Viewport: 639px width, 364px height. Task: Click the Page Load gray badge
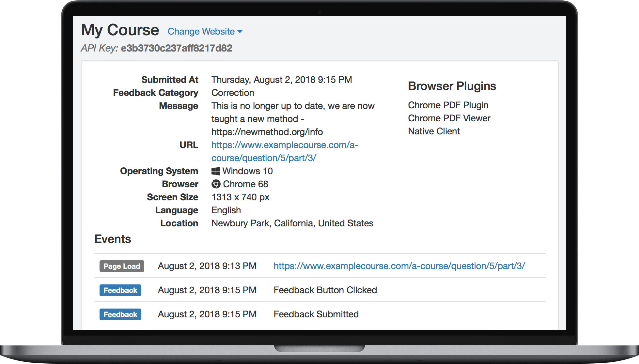point(122,266)
